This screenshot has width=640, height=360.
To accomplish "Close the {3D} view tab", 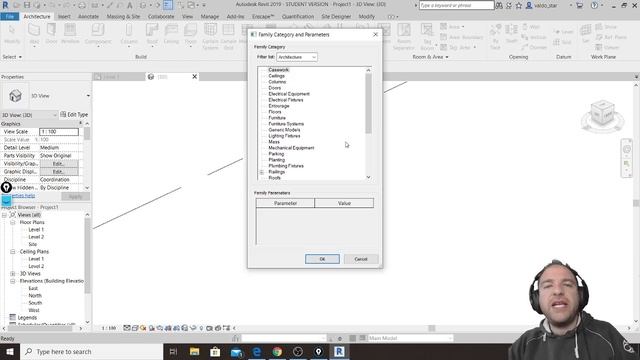I will tap(195, 76).
